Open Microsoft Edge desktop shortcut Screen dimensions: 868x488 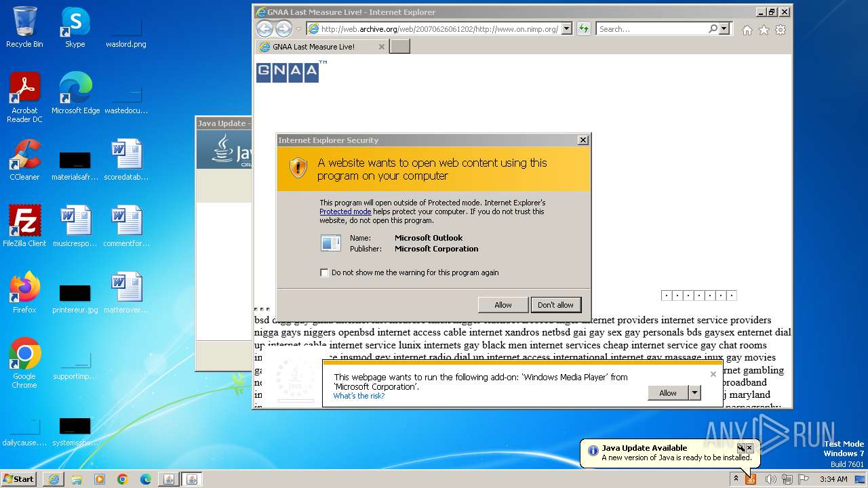pos(75,94)
